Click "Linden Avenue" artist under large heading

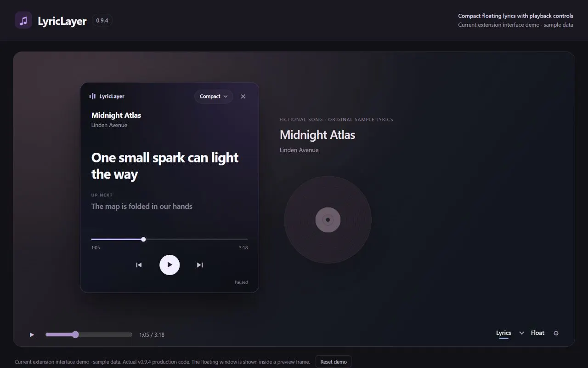click(299, 150)
